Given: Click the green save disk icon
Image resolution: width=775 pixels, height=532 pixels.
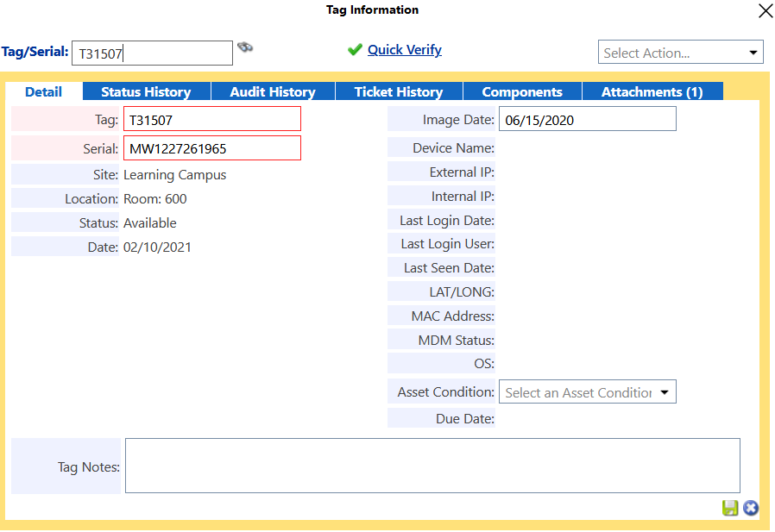Looking at the screenshot, I should point(730,508).
